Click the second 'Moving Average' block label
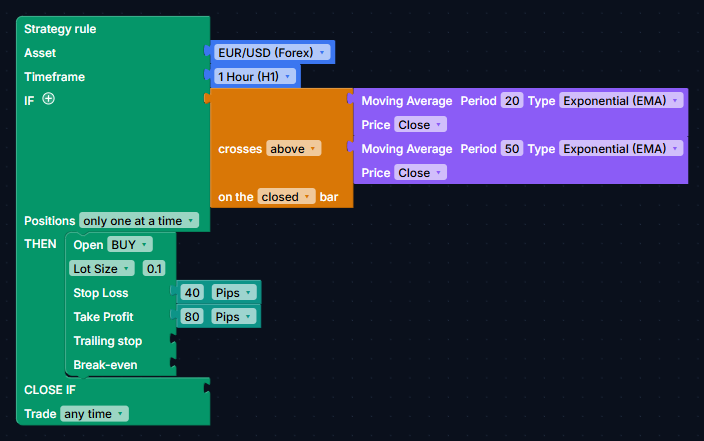Screen dimensions: 704x441 pyautogui.click(x=407, y=149)
